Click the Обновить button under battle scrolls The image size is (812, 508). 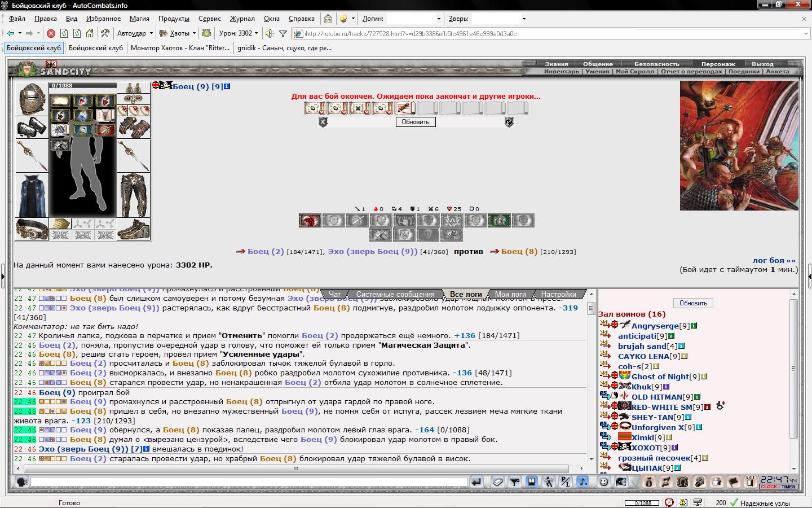tap(416, 122)
